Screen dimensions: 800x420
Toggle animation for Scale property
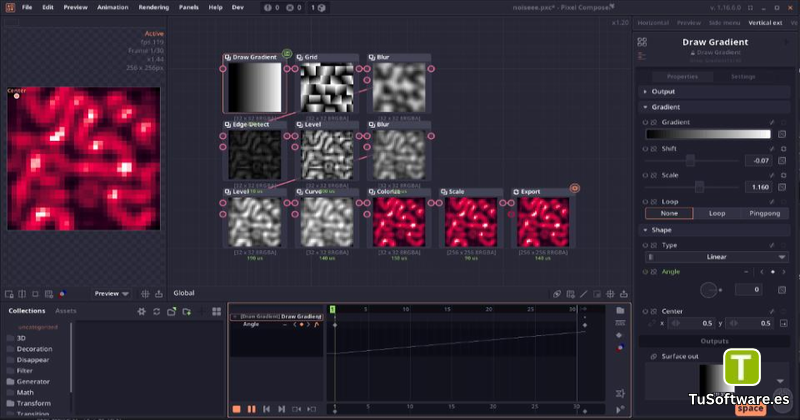pos(645,176)
